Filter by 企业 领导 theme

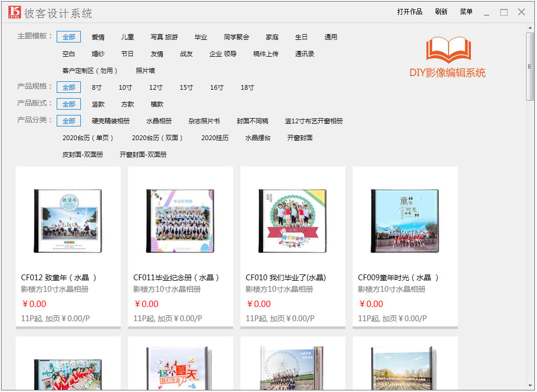[x=223, y=54]
